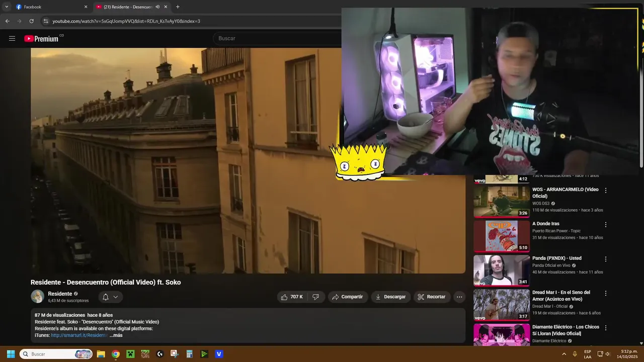Select the YouTube URL in address bar
This screenshot has height=362, width=644.
tap(126, 21)
